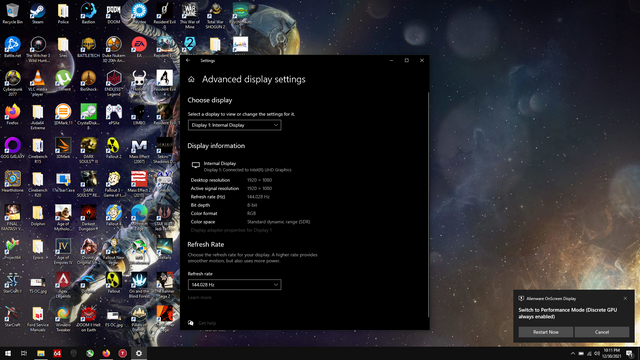Screen dimensions: 640x360
Task: Select the Fallout 4 desktop shortcut
Action: (113, 216)
